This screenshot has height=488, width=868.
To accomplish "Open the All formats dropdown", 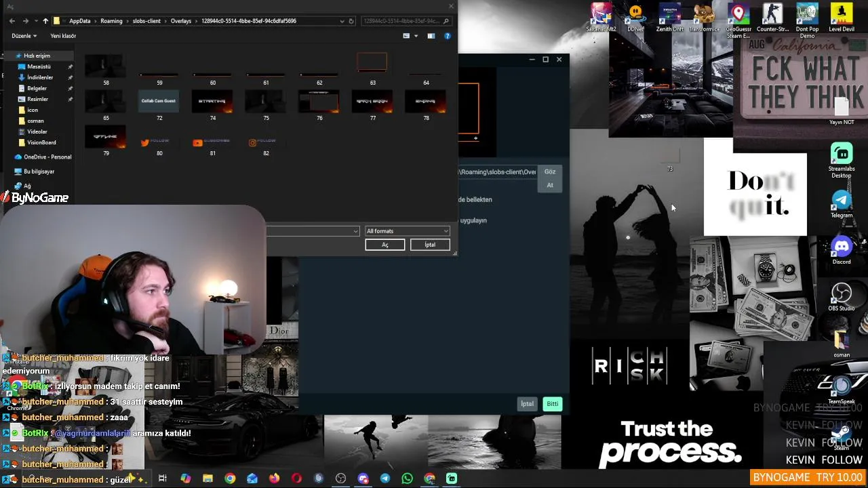I will tap(407, 231).
